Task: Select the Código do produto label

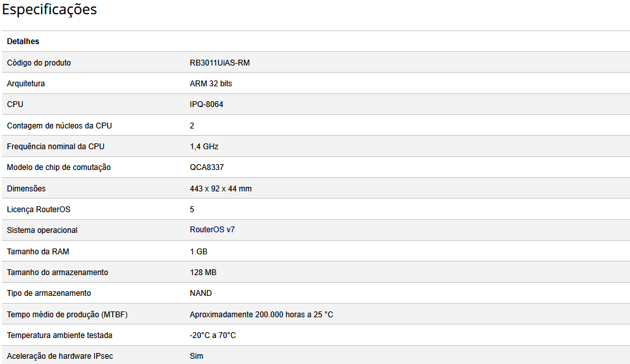Action: click(39, 63)
